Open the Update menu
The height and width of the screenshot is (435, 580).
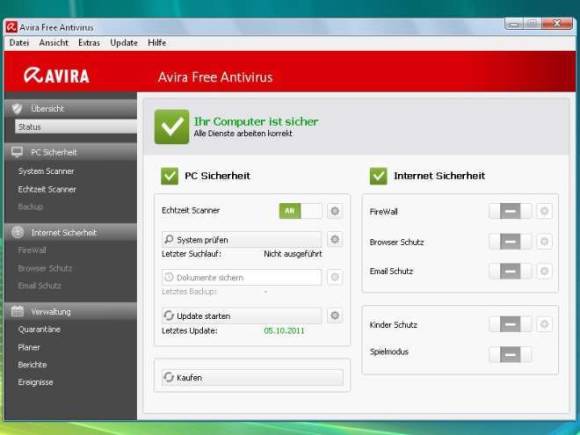click(124, 43)
